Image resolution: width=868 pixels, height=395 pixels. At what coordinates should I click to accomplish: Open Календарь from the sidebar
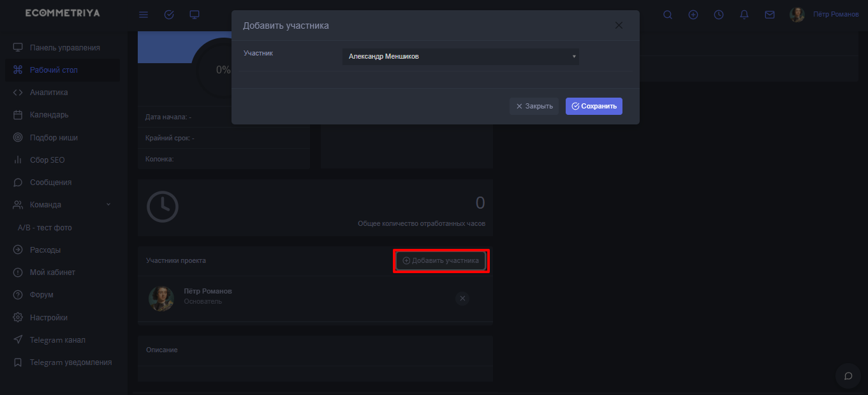pyautogui.click(x=49, y=115)
